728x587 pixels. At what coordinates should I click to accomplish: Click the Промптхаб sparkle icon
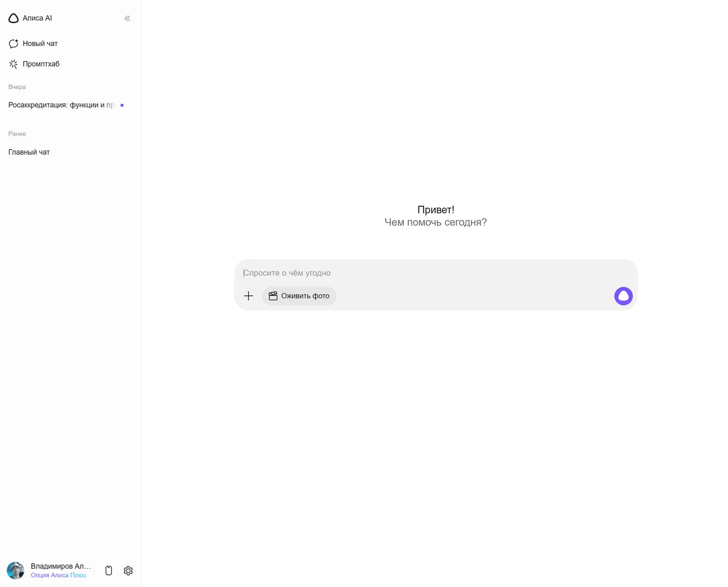click(x=13, y=64)
